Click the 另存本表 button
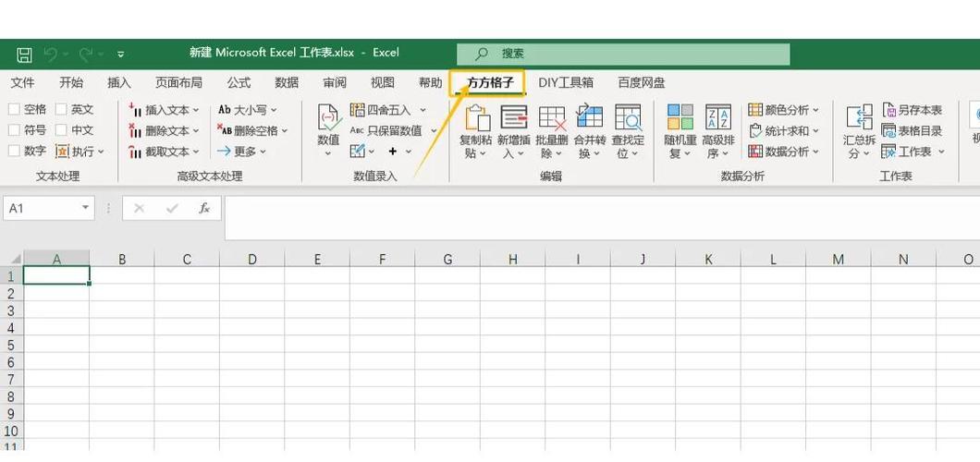Screen dimensions: 980x462 pyautogui.click(x=912, y=110)
